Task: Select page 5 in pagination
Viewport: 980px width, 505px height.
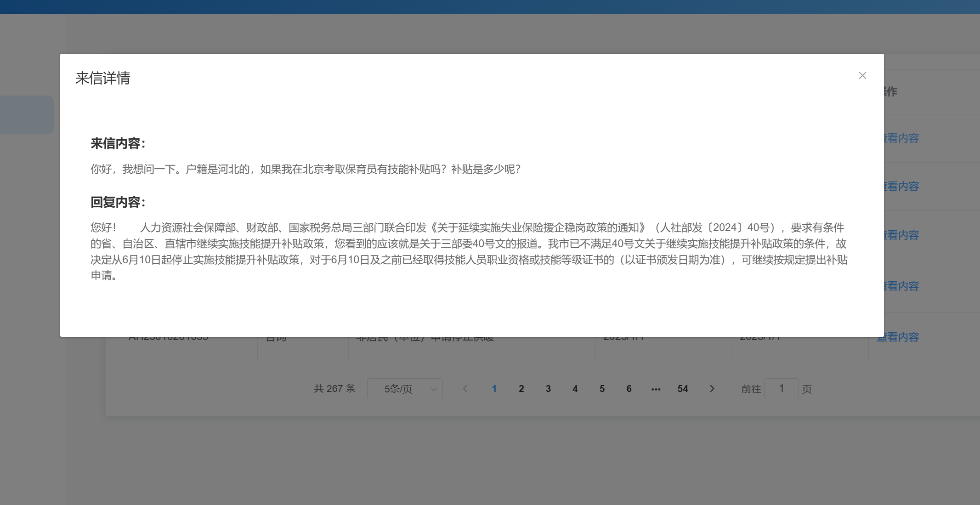Action: click(x=602, y=389)
